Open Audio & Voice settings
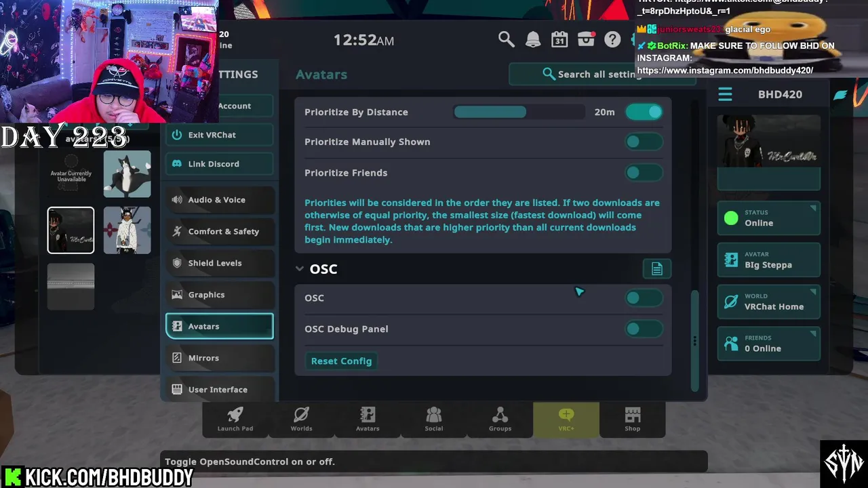This screenshot has height=488, width=868. click(220, 200)
